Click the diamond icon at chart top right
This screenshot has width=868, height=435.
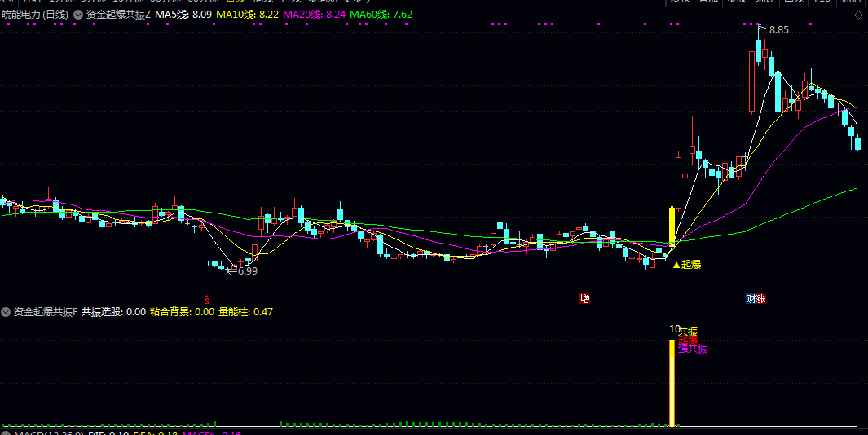point(857,15)
